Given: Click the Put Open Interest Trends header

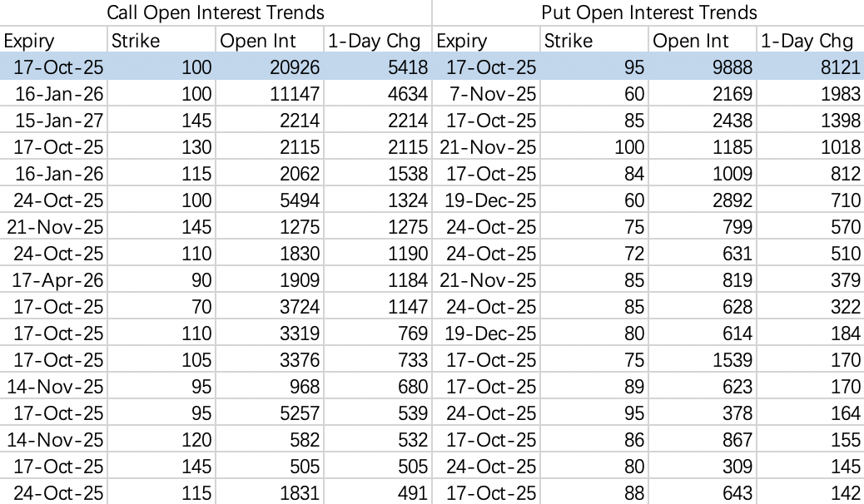Looking at the screenshot, I should [x=648, y=12].
